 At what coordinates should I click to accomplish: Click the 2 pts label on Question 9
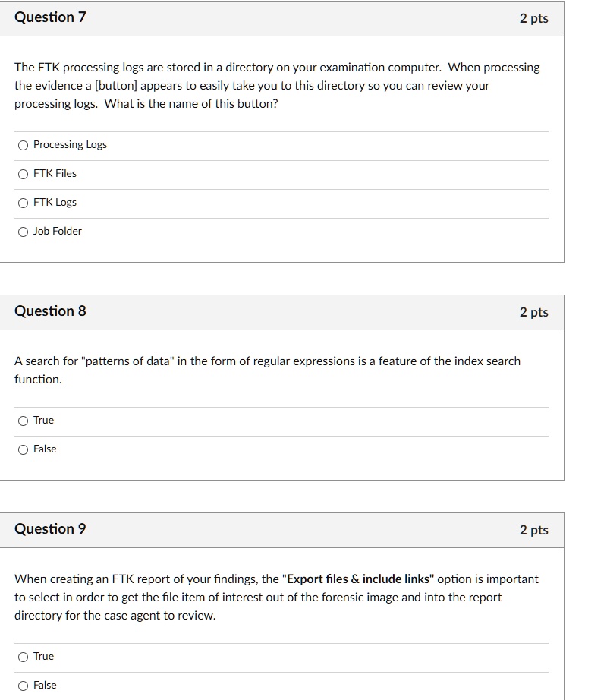pos(536,530)
